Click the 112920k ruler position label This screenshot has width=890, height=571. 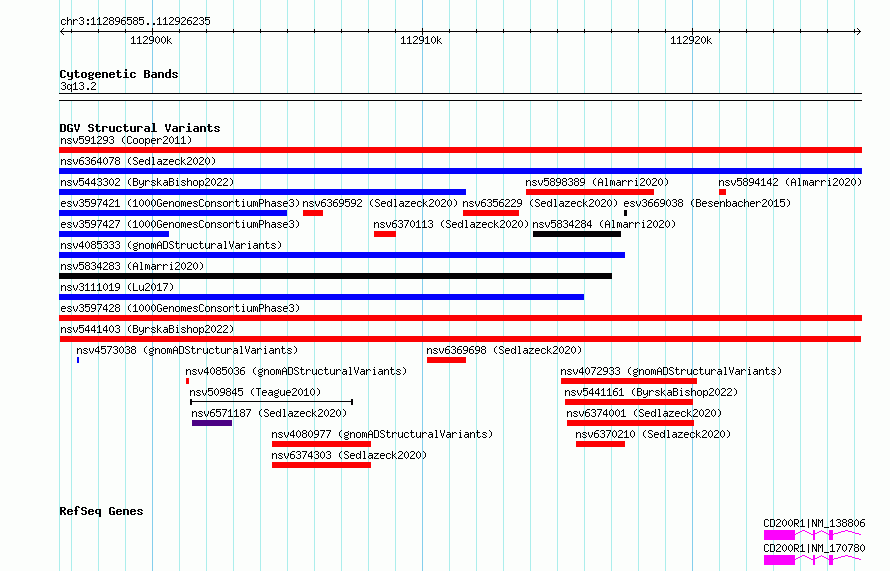click(x=691, y=40)
